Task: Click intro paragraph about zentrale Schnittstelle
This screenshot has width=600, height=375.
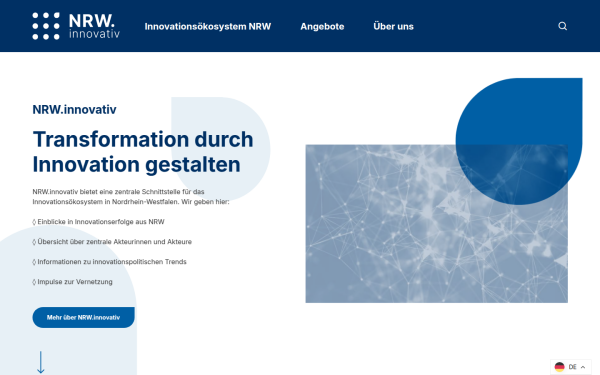Action: pyautogui.click(x=131, y=197)
